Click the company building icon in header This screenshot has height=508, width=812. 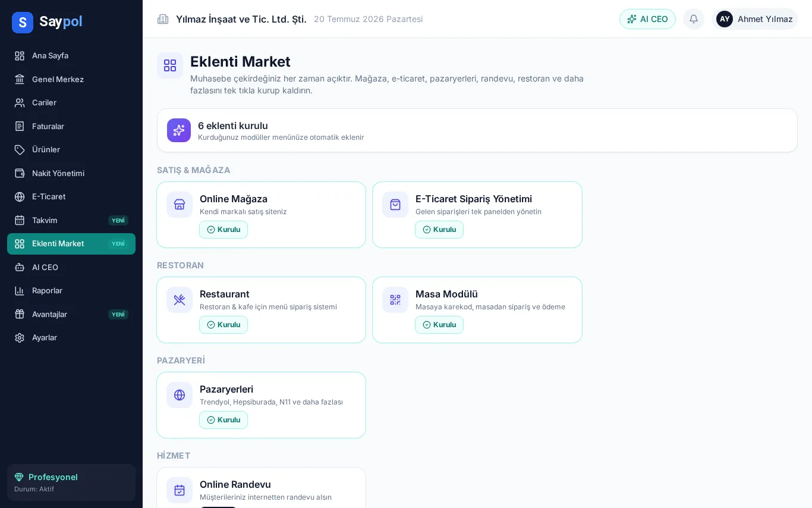pos(163,19)
